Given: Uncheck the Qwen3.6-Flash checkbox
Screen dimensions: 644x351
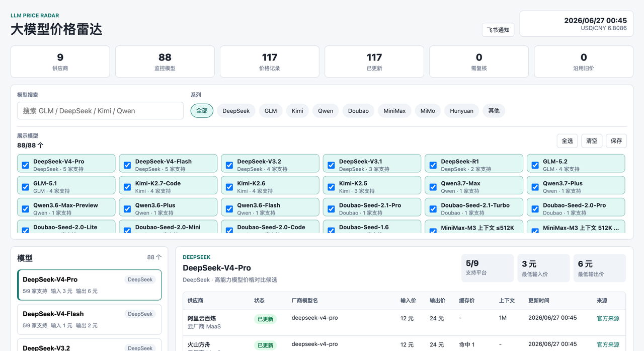Looking at the screenshot, I should point(229,209).
